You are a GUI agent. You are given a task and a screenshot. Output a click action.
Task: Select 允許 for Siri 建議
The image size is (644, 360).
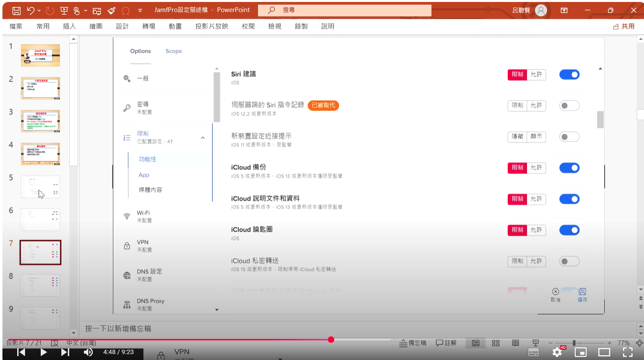pos(537,75)
